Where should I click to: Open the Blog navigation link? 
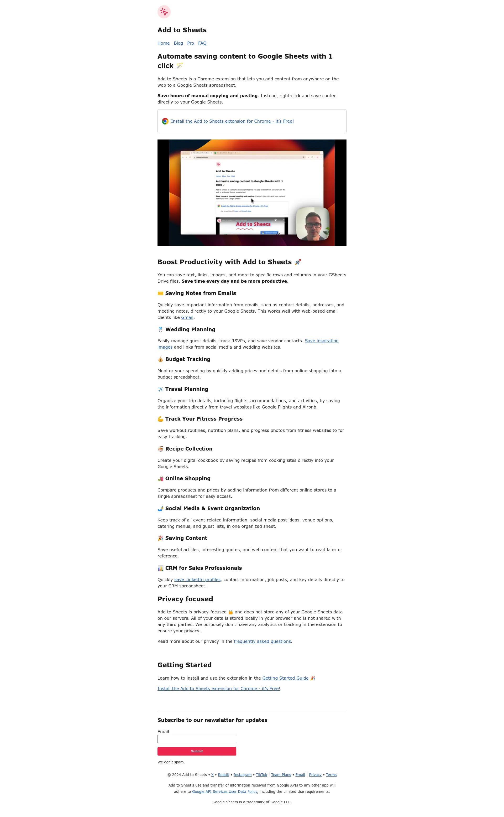pyautogui.click(x=178, y=43)
